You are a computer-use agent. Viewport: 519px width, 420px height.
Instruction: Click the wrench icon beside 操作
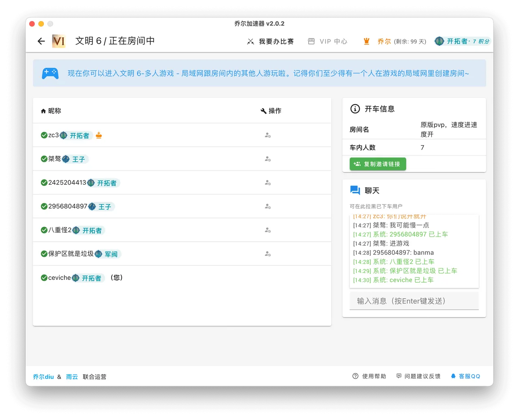pos(264,111)
